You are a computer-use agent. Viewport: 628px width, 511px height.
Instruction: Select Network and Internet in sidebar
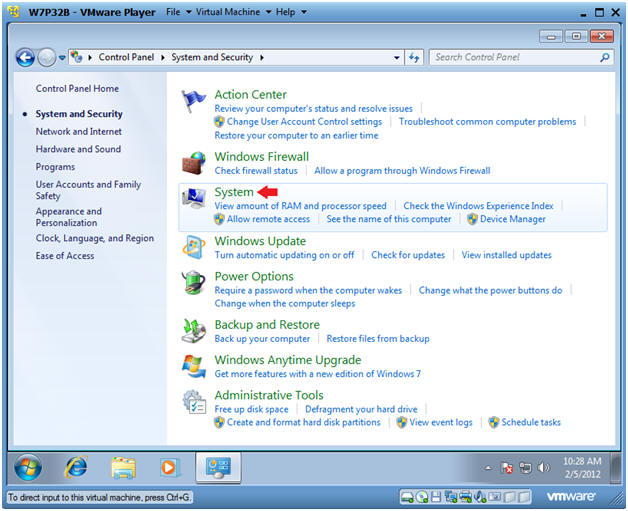pos(78,131)
